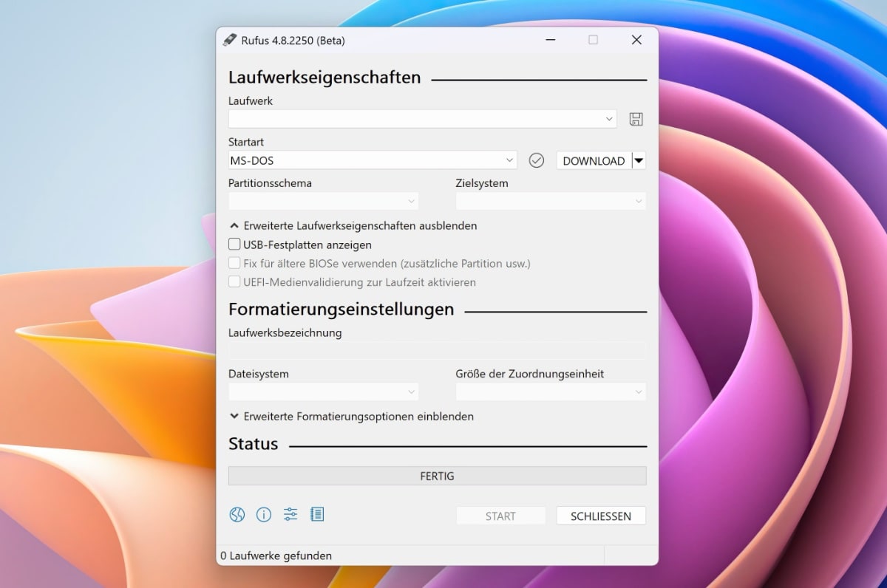Click the SCHLIESSEN button
887x588 pixels.
(600, 516)
